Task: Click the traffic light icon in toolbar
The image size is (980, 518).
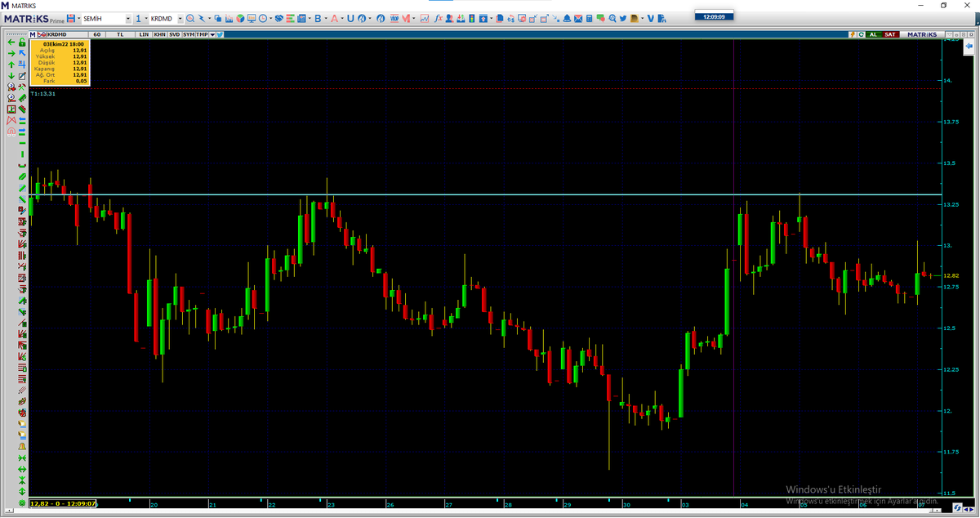Action: [472, 18]
